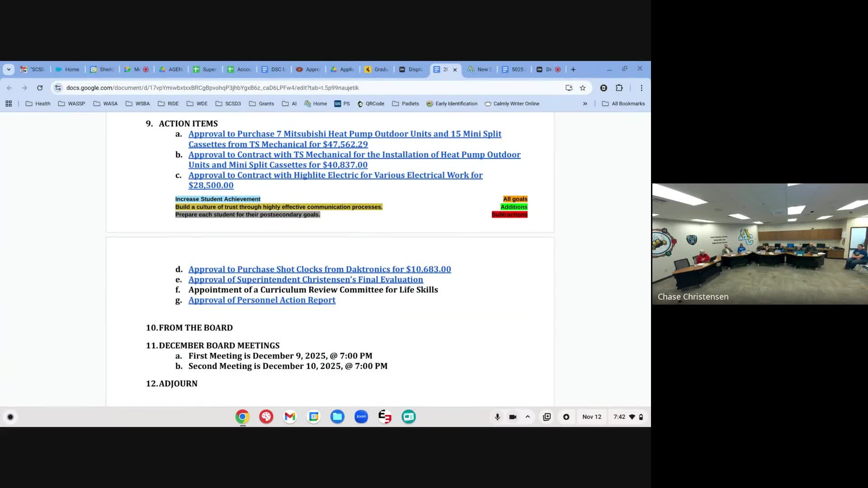Open Gmail from the shelf
Image resolution: width=868 pixels, height=488 pixels.
290,417
